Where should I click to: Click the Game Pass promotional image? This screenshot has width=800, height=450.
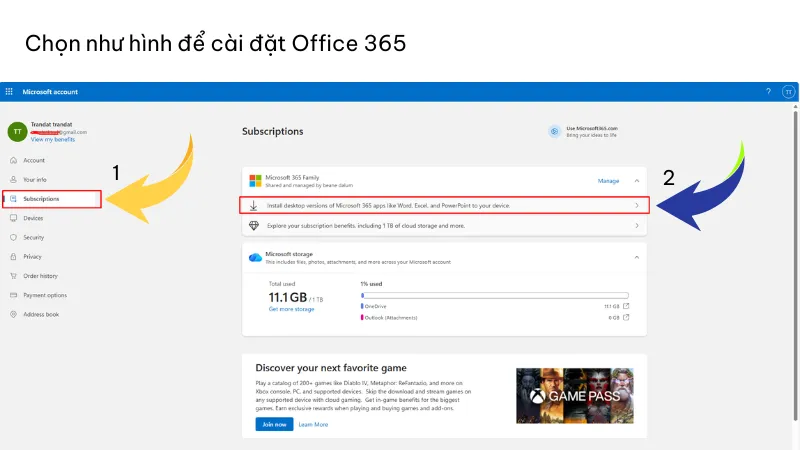(x=575, y=397)
